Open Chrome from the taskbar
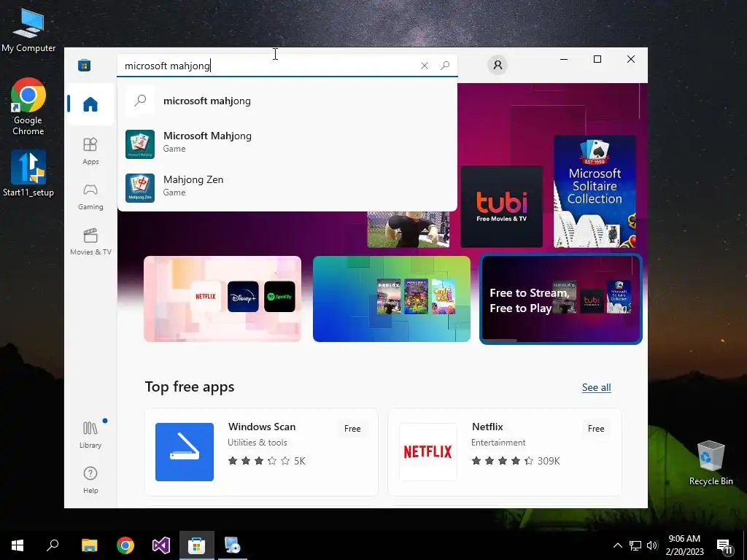Viewport: 747px width, 560px height. [125, 545]
